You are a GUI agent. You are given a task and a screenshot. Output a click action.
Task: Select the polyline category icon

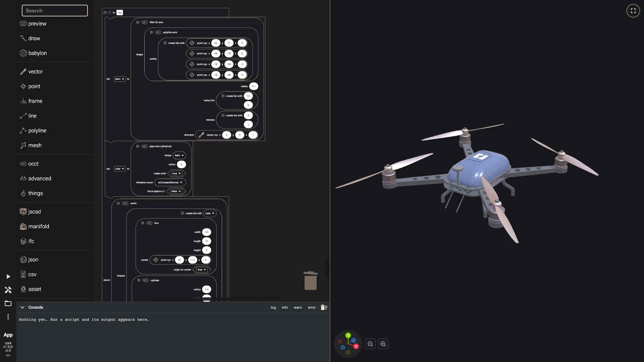(x=23, y=130)
